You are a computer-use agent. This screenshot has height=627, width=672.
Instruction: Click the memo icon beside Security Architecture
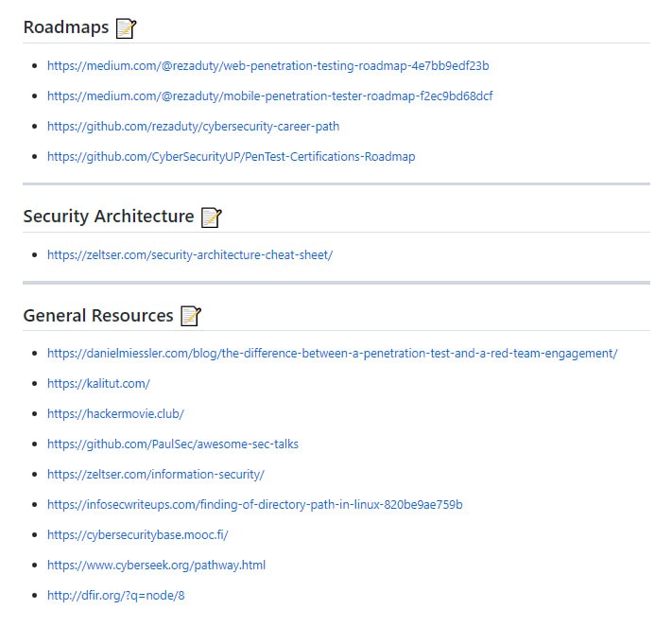pyautogui.click(x=211, y=218)
